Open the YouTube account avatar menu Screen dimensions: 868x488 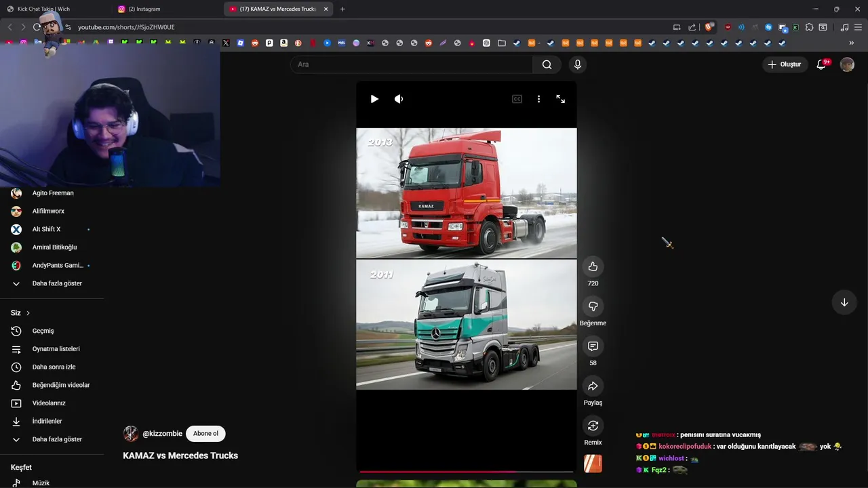(x=847, y=64)
